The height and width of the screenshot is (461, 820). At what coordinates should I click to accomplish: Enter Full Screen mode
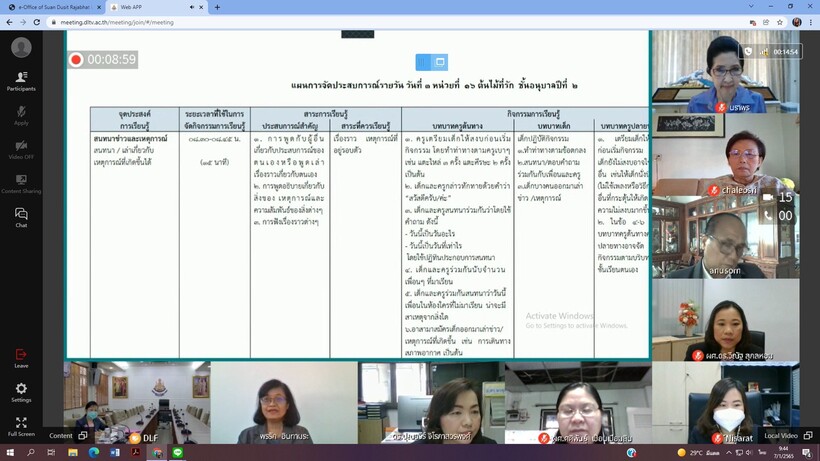point(21,425)
